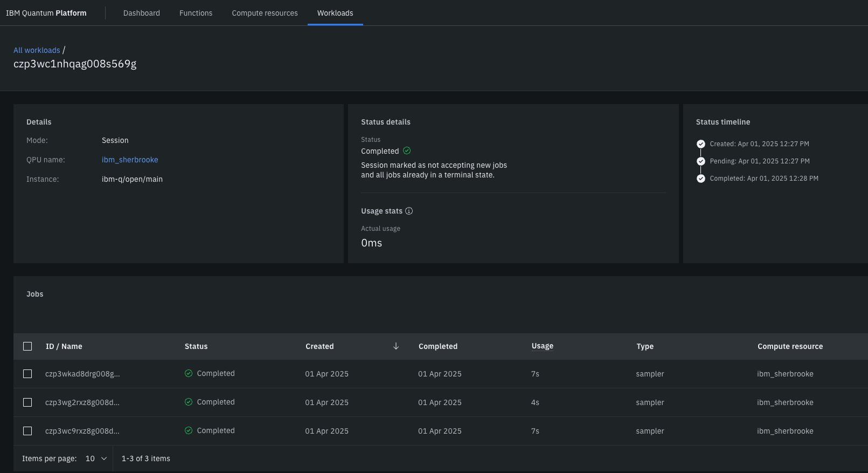This screenshot has height=473, width=868.
Task: Click the session status description text
Action: [x=434, y=170]
